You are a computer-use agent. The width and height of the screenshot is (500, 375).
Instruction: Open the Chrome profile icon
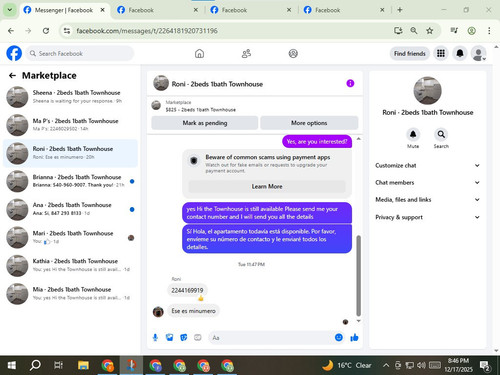point(471,31)
